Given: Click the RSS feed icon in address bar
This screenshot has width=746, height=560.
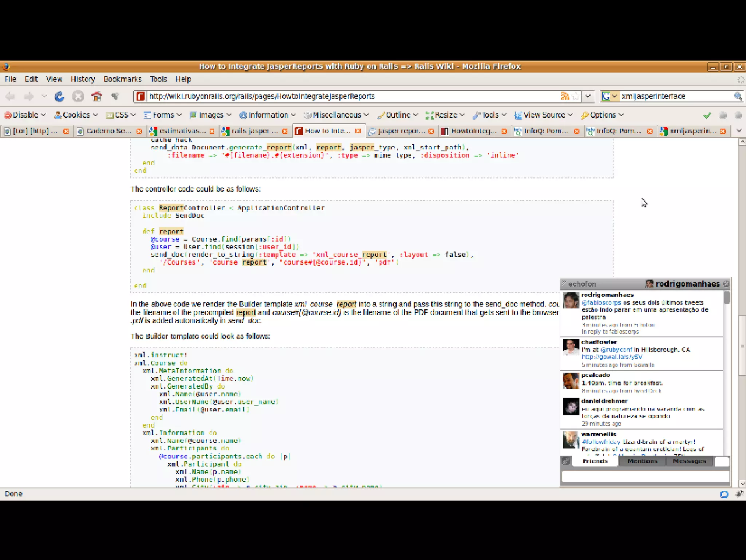Looking at the screenshot, I should tap(565, 96).
